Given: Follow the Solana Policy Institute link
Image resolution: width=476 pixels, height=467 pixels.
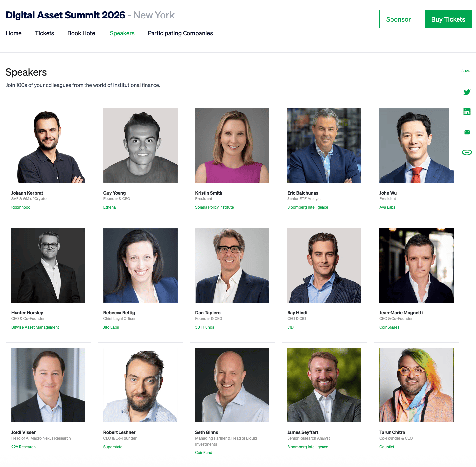Looking at the screenshot, I should (x=215, y=207).
